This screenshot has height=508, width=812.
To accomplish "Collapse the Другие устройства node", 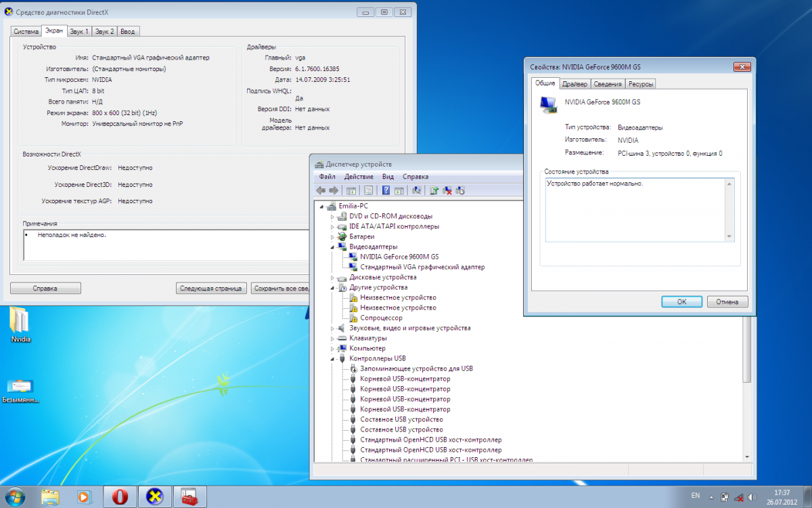I will click(x=332, y=287).
